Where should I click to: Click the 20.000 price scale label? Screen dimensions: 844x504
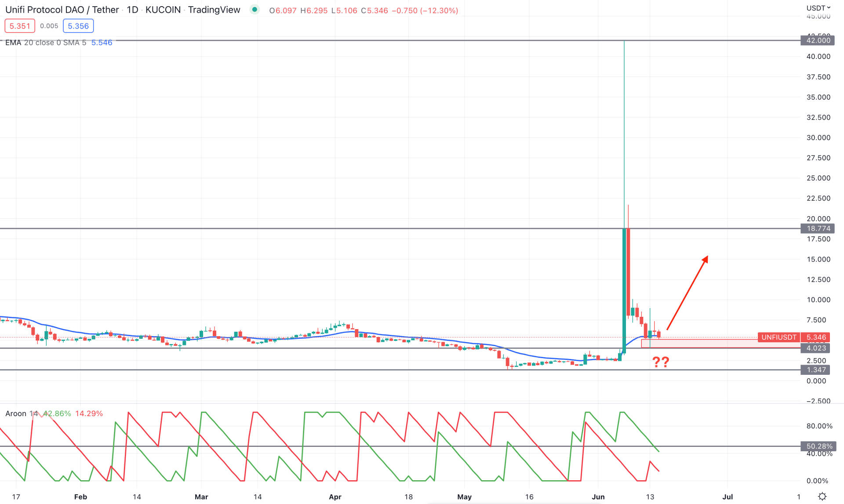(x=818, y=219)
